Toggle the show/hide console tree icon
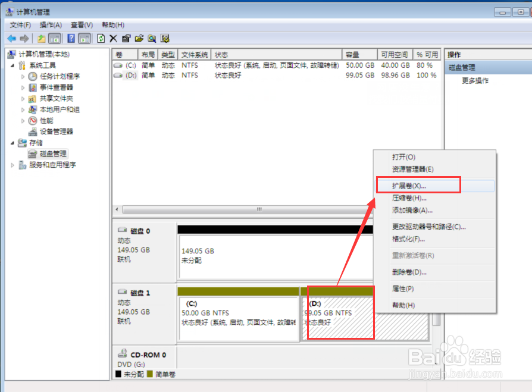Screen dimensions: 532x392 click(55, 39)
